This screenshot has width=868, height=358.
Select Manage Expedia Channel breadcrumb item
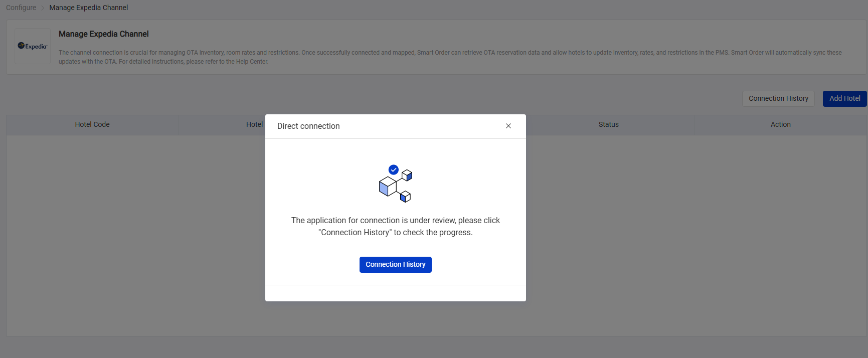[88, 8]
